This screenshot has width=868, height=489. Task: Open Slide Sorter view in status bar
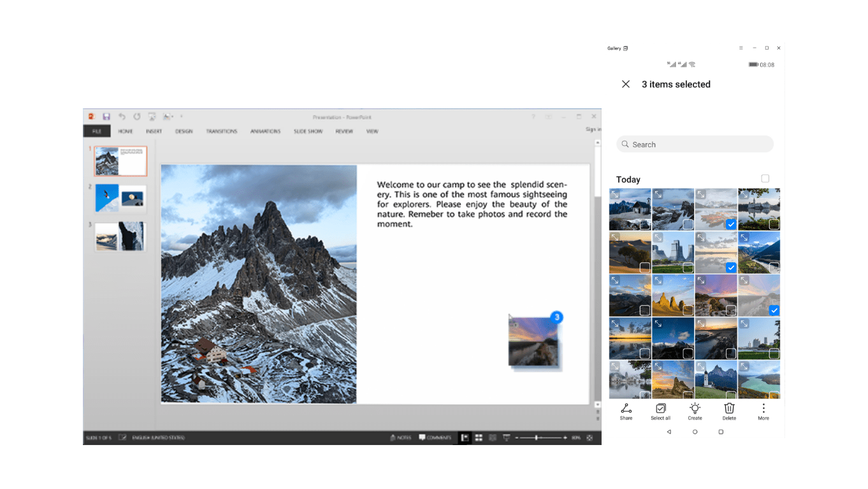pos(479,437)
